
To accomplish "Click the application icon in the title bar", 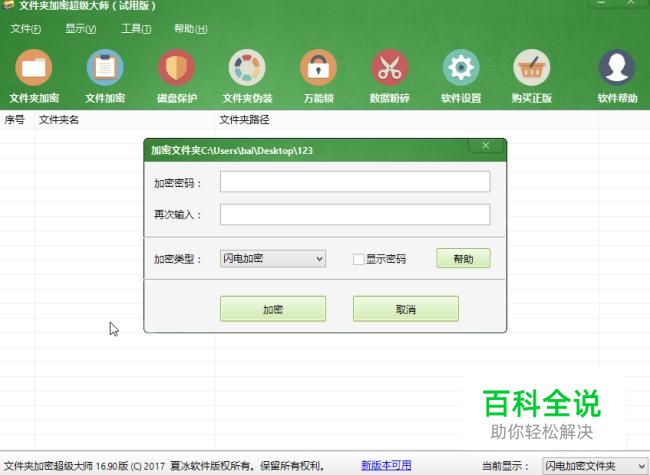I will click(7, 5).
